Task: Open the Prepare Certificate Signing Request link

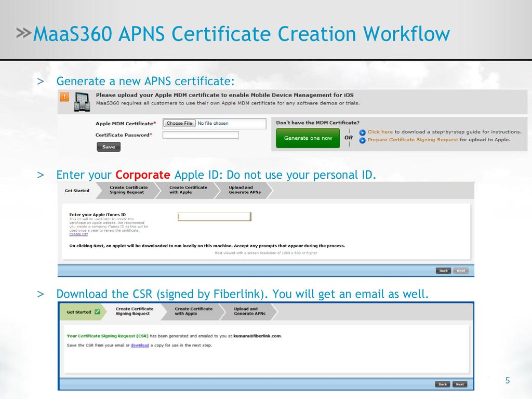Action: [x=413, y=140]
